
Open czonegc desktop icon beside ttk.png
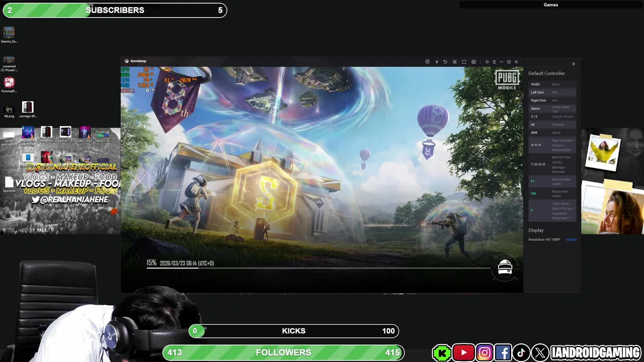coord(28,110)
